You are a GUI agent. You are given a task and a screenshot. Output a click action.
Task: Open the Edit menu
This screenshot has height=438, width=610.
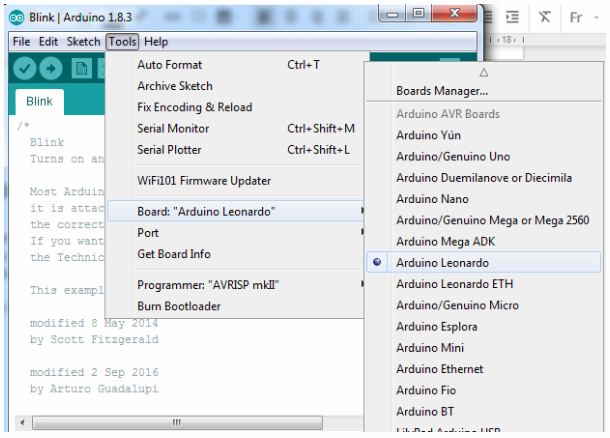(x=48, y=42)
